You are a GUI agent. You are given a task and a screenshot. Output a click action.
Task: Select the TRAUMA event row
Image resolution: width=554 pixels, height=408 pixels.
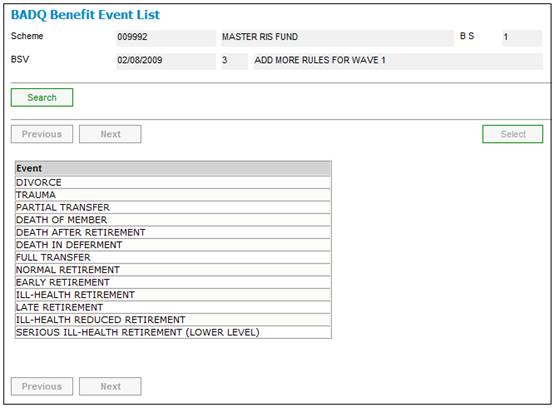(173, 195)
